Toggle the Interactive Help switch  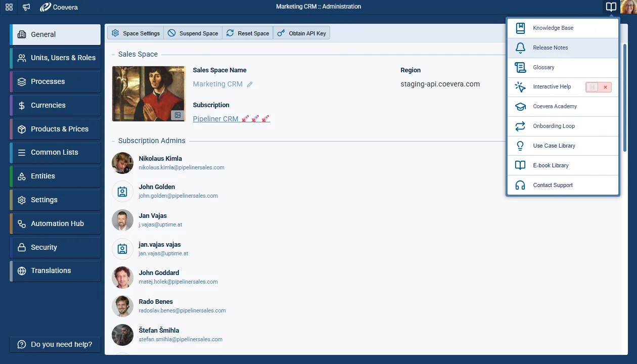click(x=599, y=87)
